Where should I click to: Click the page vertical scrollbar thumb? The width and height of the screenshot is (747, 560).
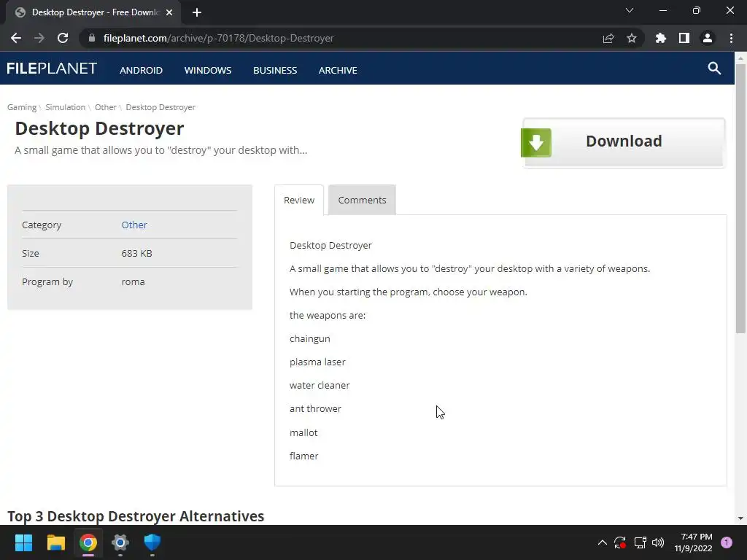pyautogui.click(x=740, y=198)
